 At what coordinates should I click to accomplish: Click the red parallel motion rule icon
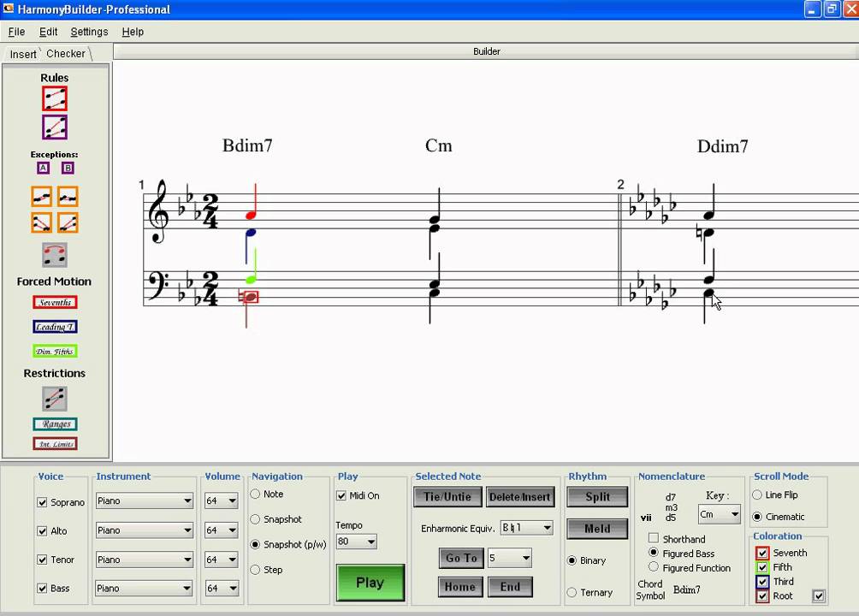coord(55,99)
